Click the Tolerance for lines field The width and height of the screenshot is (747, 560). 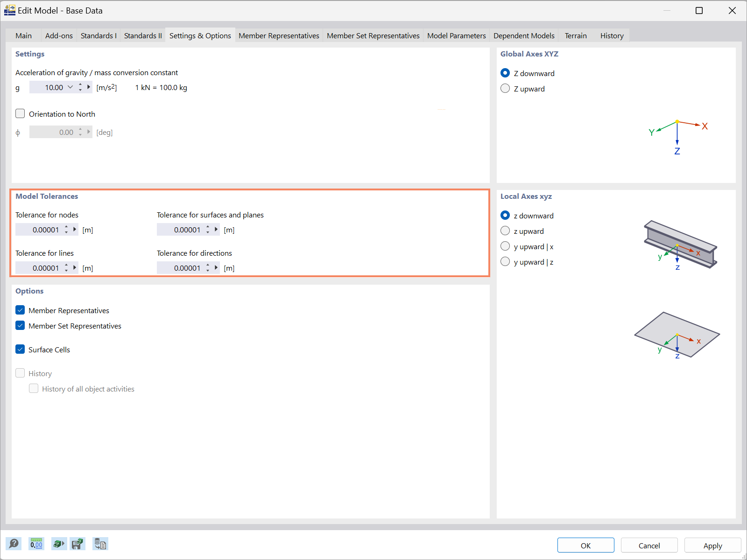coord(44,267)
